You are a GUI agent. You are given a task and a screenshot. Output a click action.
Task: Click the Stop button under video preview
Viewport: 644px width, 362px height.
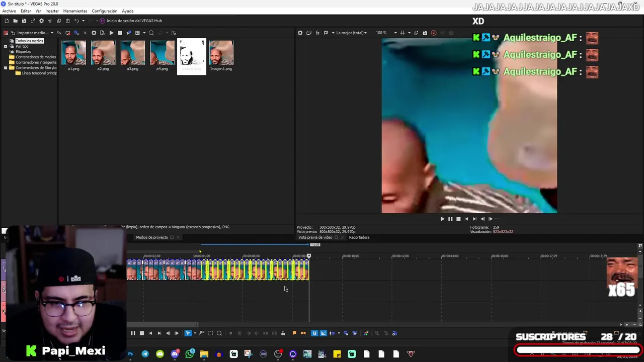(458, 219)
